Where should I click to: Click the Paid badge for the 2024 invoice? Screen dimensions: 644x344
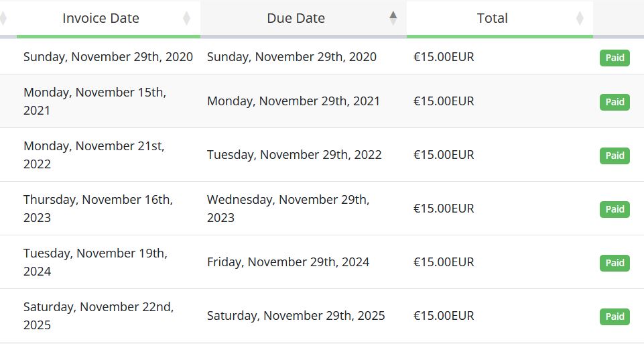pos(615,263)
